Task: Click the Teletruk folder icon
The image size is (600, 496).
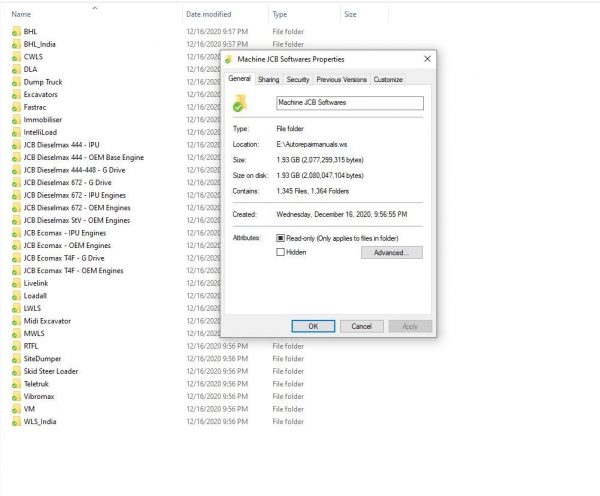Action: click(16, 384)
